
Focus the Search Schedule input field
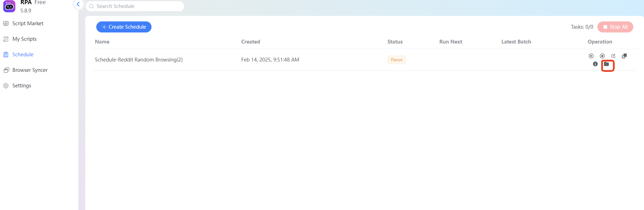click(135, 6)
